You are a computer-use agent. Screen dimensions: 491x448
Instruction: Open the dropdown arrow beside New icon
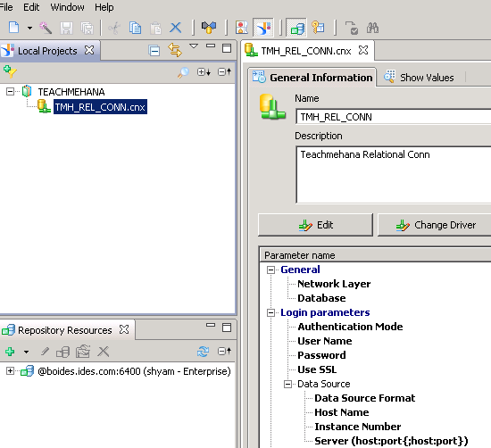[x=29, y=28]
